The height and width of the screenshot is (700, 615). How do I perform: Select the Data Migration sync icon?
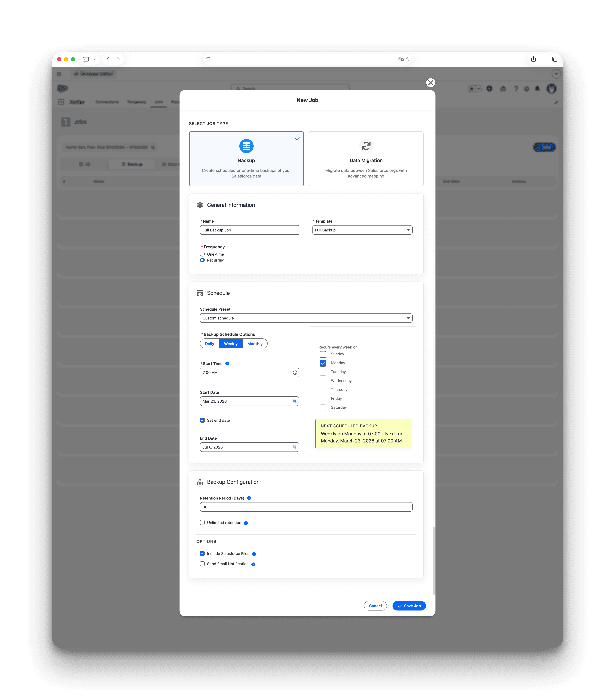[x=366, y=146]
